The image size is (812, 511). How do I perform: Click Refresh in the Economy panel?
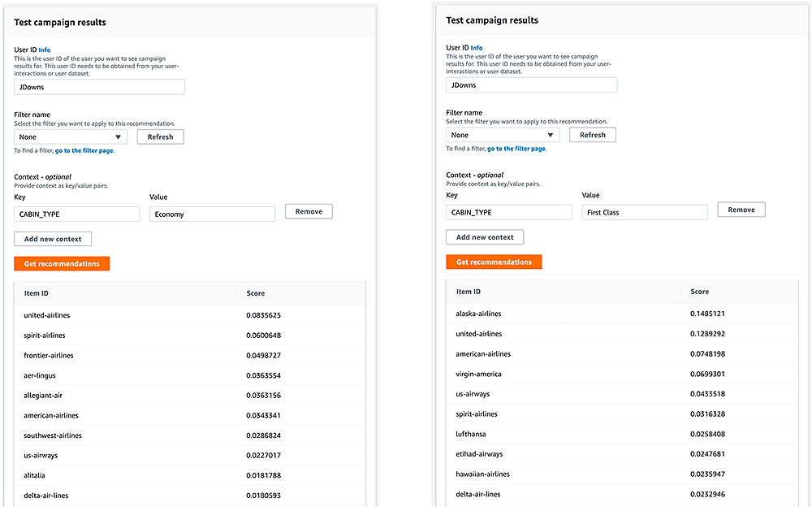click(x=161, y=136)
